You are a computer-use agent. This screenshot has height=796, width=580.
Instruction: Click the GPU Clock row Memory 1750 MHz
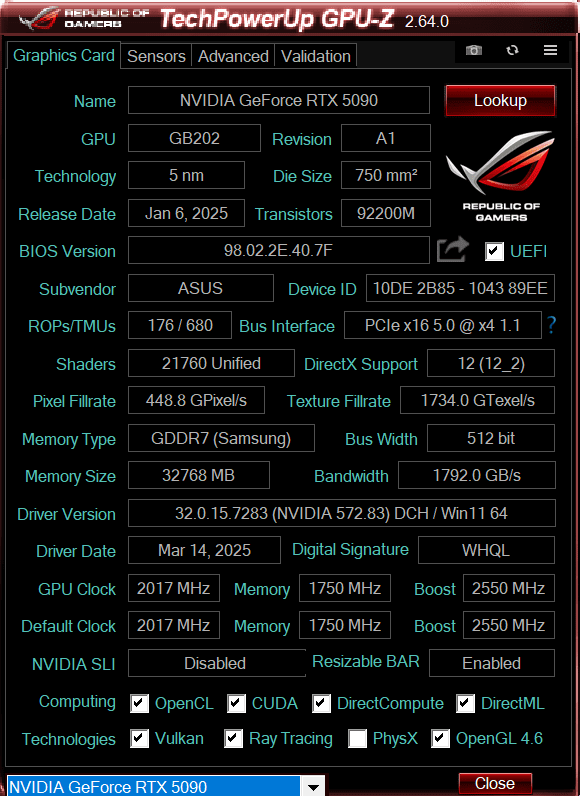point(345,588)
